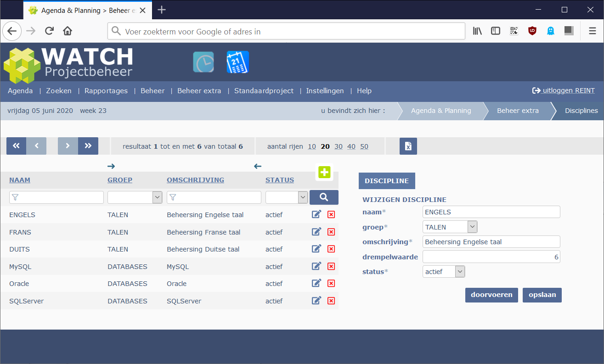Select the DISCIPLINE tab

[387, 181]
